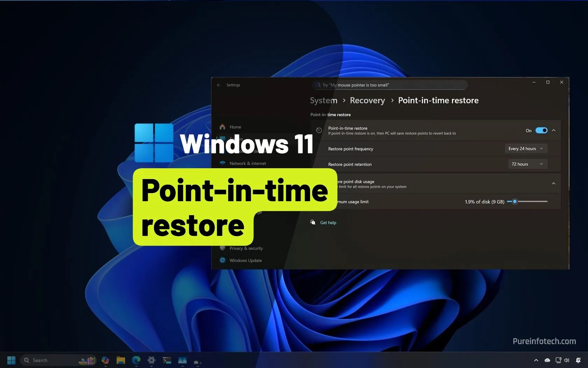Open File Explorer from the taskbar

(120, 360)
